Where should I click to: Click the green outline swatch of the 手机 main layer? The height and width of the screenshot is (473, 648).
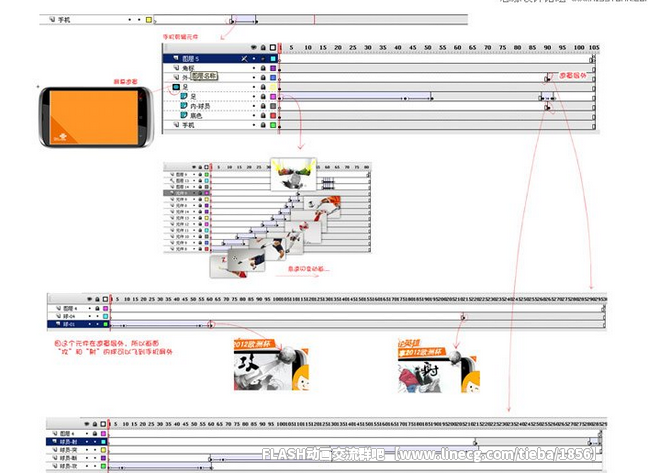[x=273, y=125]
